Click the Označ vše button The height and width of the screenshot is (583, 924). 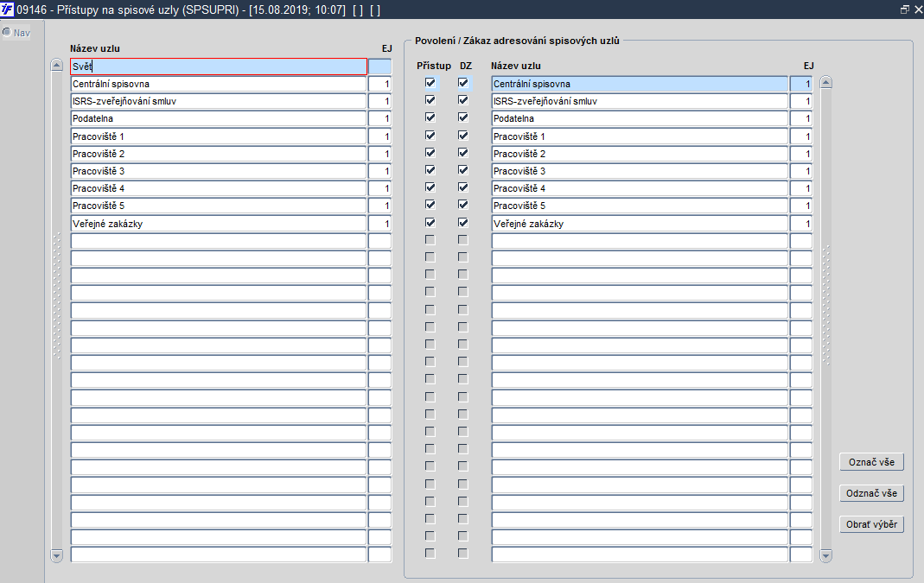click(871, 462)
